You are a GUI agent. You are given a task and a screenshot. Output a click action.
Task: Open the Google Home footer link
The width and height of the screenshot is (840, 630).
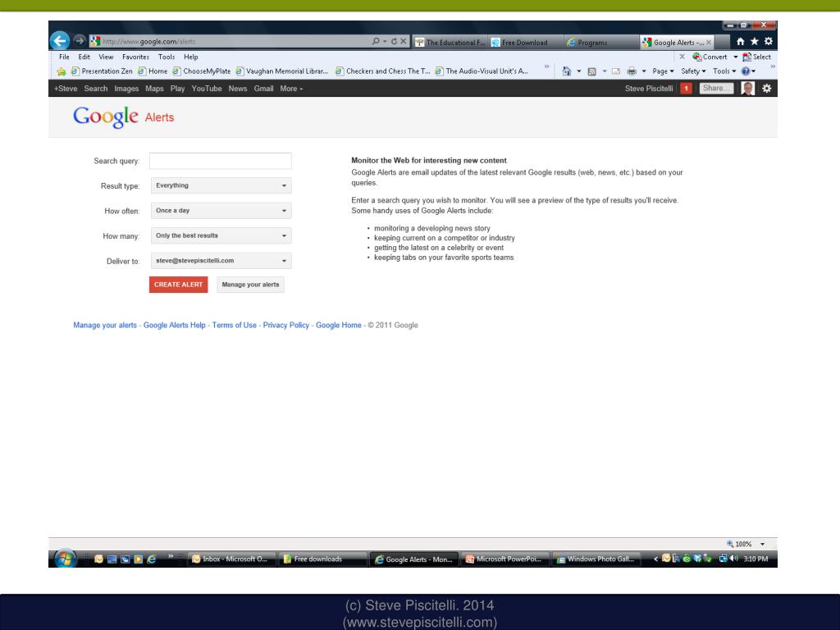click(x=339, y=325)
